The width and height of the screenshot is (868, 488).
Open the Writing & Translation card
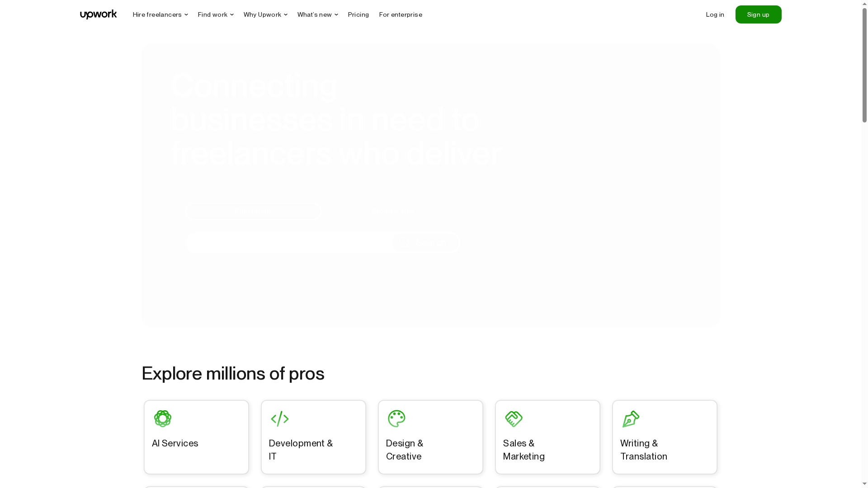coord(664,437)
